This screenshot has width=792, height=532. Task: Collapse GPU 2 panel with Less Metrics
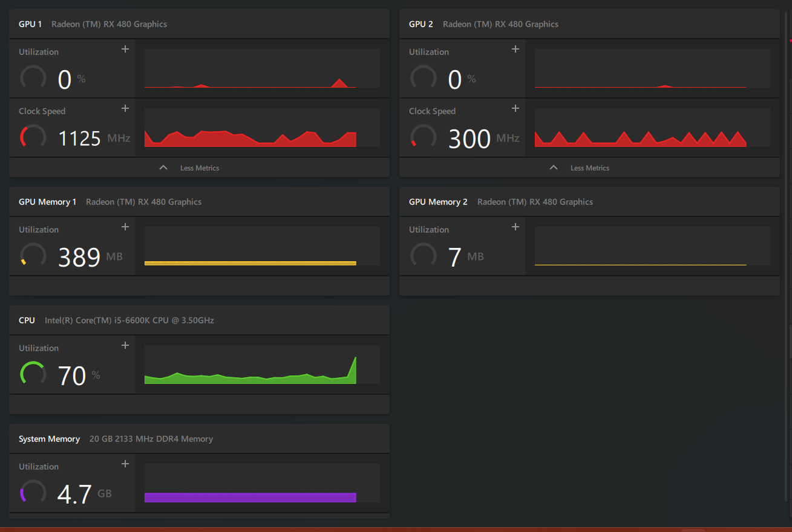coord(589,167)
